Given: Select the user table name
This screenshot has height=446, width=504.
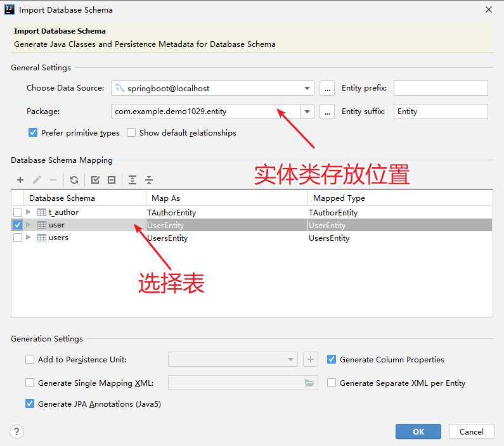Looking at the screenshot, I should tap(56, 225).
